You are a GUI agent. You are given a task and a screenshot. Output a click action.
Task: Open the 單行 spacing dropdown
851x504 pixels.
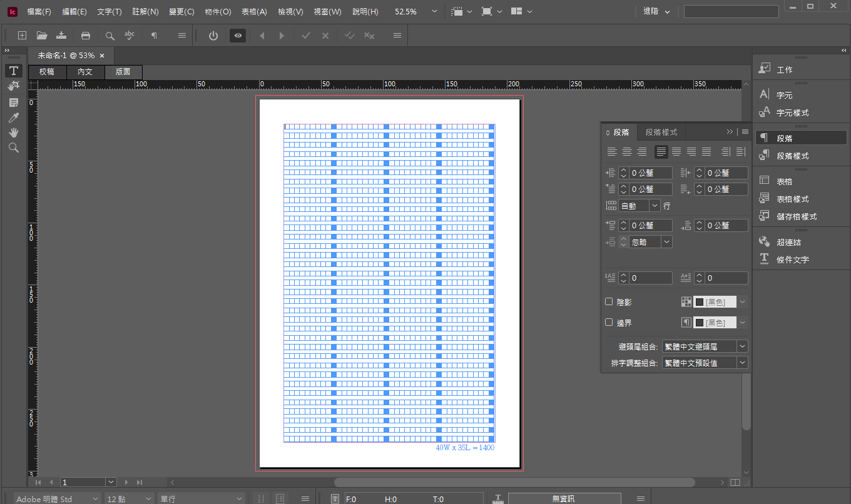point(240,499)
